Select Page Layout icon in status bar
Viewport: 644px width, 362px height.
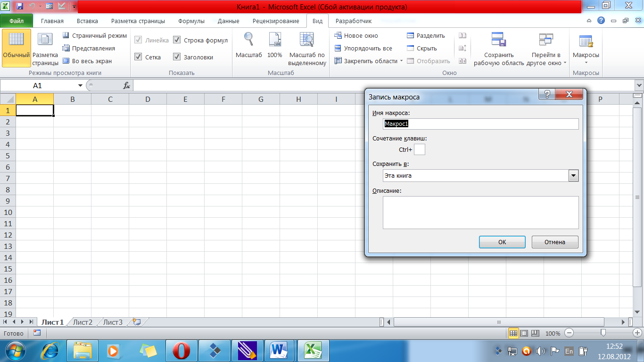click(x=524, y=333)
